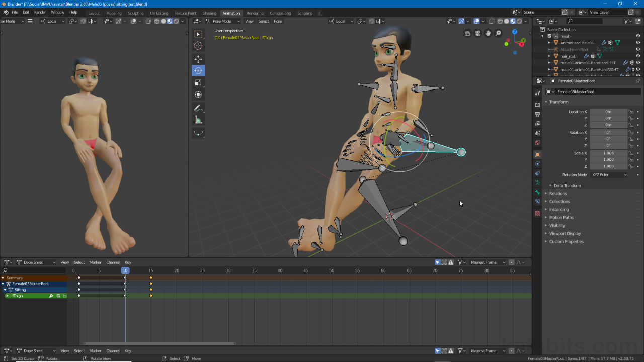This screenshot has height=362, width=644.
Task: Hide the mesh collection in outliner
Action: click(x=638, y=36)
